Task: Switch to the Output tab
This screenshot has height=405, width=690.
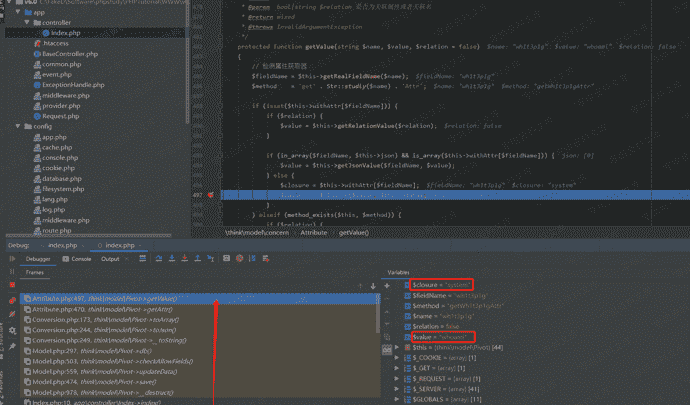Action: (110, 259)
